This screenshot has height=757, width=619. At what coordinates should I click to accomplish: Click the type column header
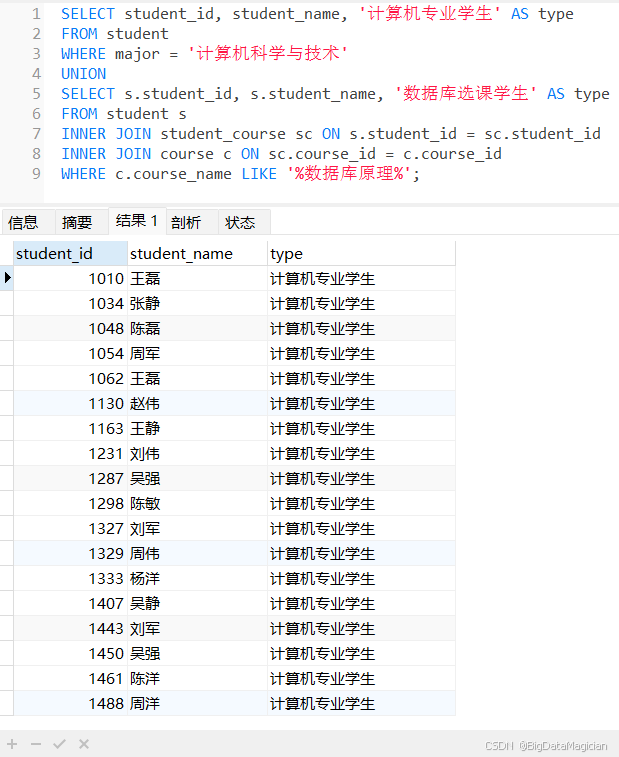click(x=361, y=253)
